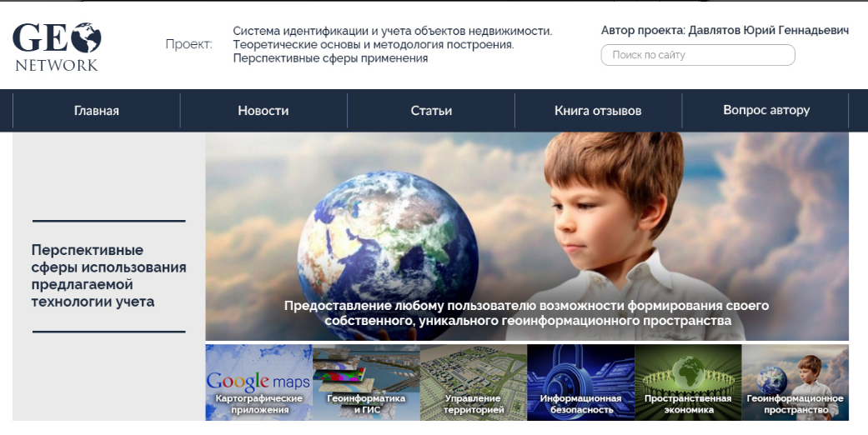Open the Новости menu item
Screen dimensions: 868x435
263,111
